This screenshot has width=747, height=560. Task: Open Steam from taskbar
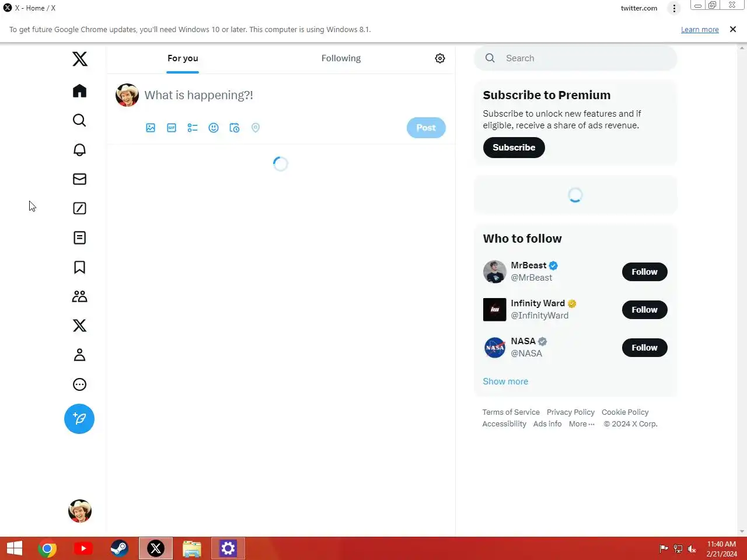point(120,548)
